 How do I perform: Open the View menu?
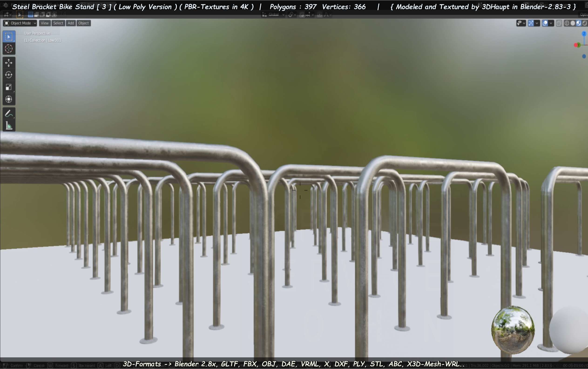coord(45,23)
